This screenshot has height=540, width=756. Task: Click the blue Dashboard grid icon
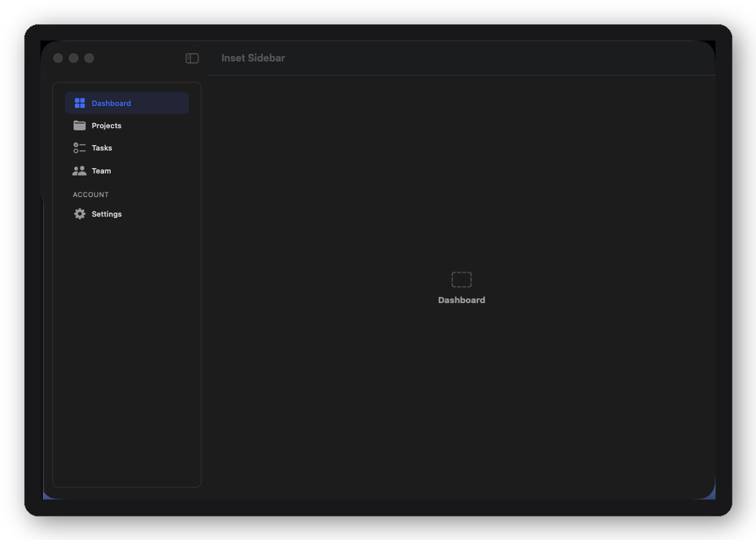[x=80, y=103]
